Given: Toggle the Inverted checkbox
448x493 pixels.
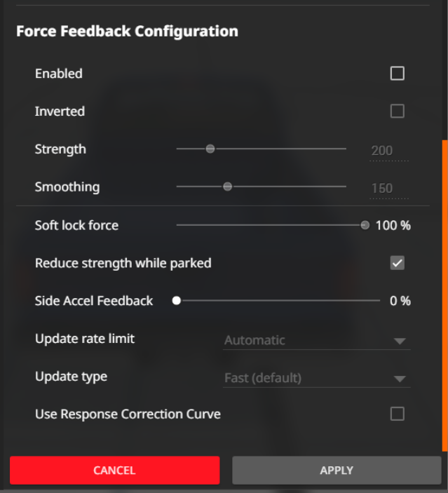Looking at the screenshot, I should pyautogui.click(x=398, y=112).
